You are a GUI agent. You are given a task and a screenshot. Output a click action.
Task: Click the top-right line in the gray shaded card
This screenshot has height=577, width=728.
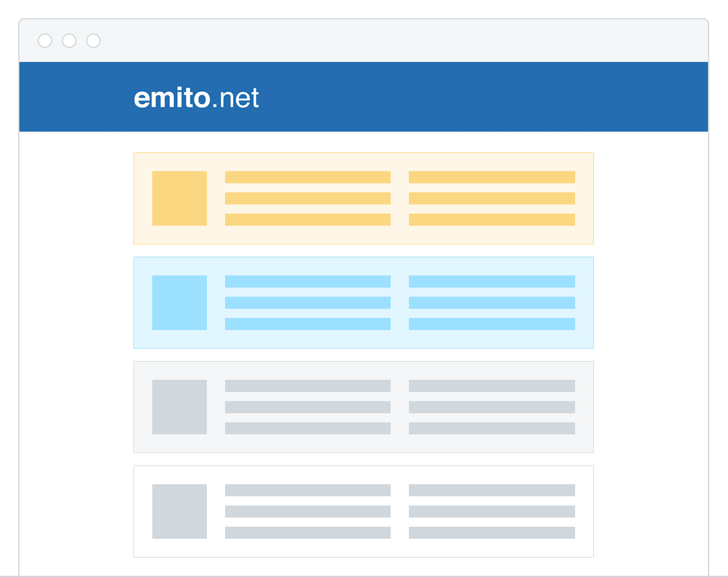[491, 386]
